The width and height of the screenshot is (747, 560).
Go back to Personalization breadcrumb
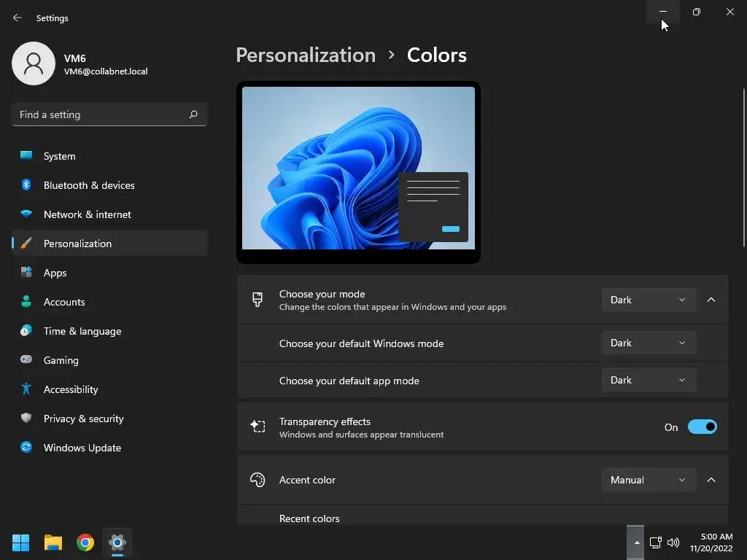pyautogui.click(x=306, y=55)
